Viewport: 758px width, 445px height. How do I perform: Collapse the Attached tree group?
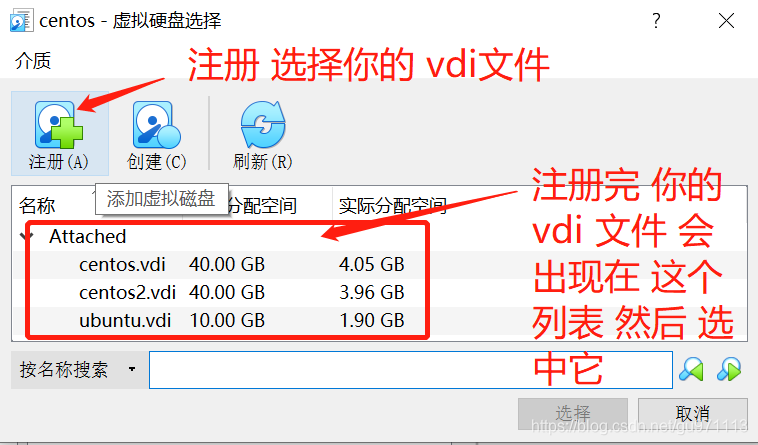pos(26,236)
